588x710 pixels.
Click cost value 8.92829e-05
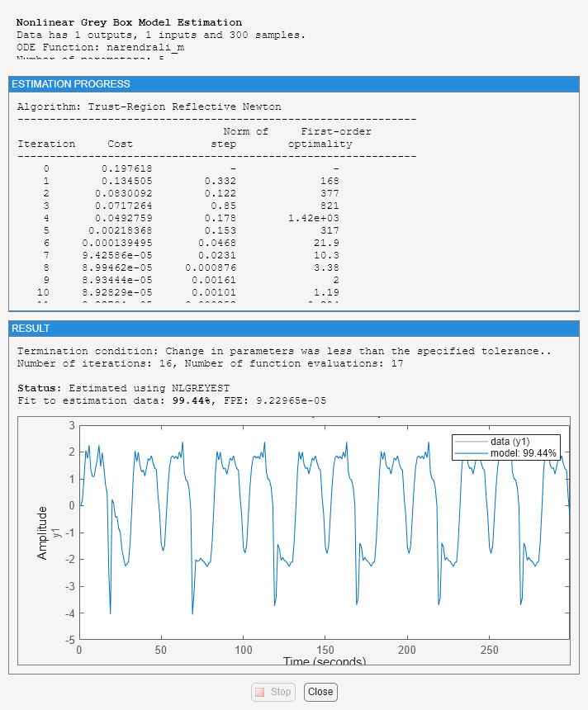[117, 292]
